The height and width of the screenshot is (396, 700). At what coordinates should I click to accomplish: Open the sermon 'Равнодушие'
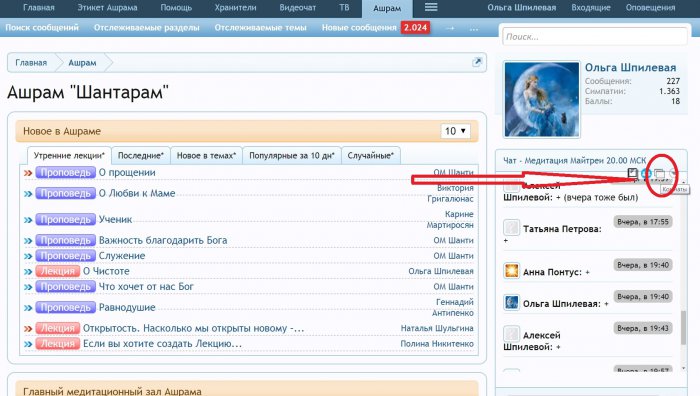pyautogui.click(x=127, y=307)
